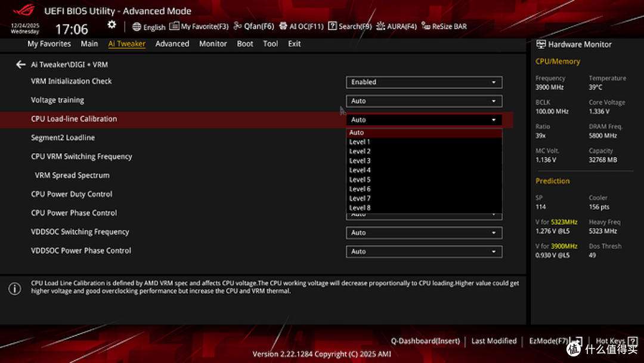Screen dimensions: 644x363
Task: Switch to Tool tab
Action: (x=270, y=44)
